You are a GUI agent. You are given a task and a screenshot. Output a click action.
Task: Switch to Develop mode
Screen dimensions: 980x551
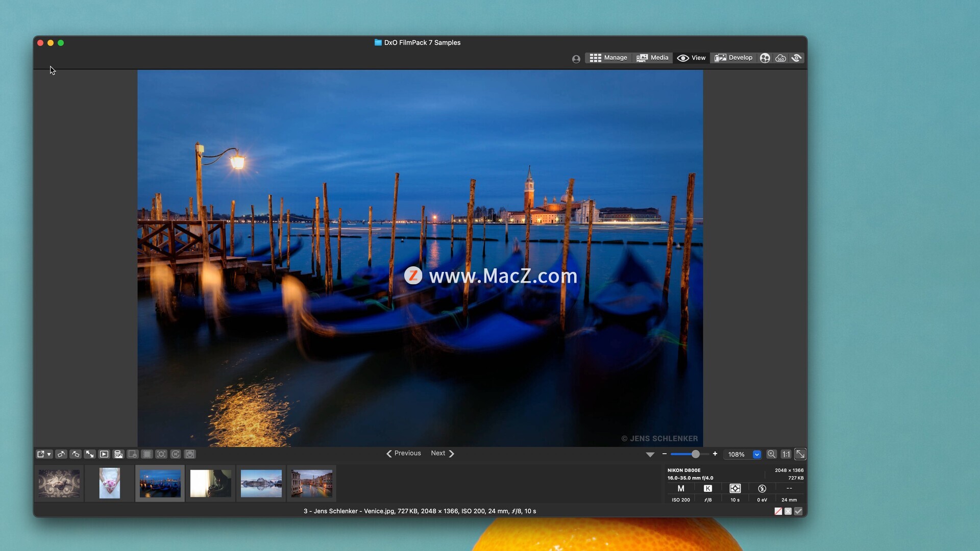tap(733, 58)
